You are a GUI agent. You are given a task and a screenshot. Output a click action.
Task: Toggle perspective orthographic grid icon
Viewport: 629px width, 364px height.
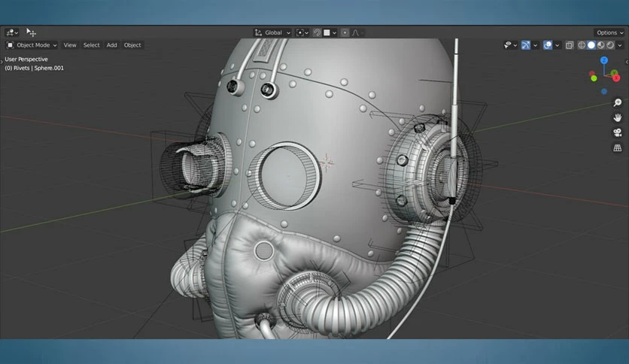(618, 147)
